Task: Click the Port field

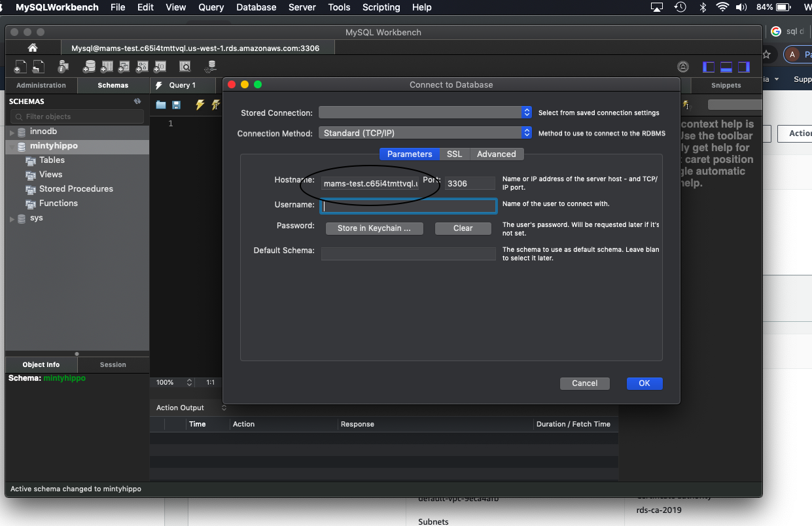Action: tap(470, 183)
